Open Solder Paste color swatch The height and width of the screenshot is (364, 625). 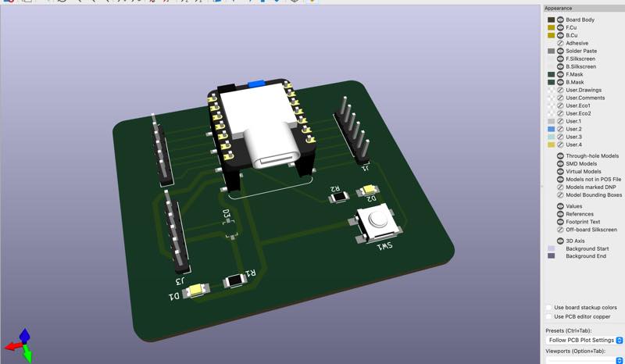(552, 51)
